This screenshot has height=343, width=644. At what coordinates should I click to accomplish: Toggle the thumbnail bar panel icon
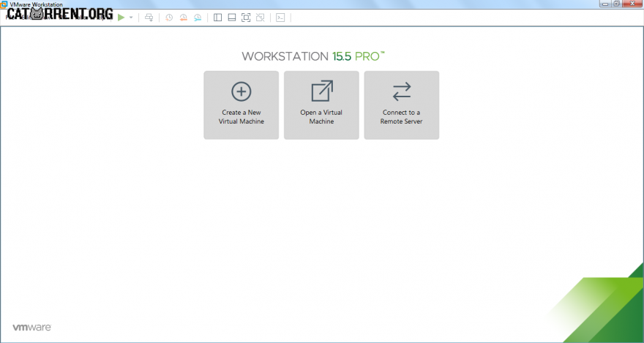pyautogui.click(x=232, y=18)
